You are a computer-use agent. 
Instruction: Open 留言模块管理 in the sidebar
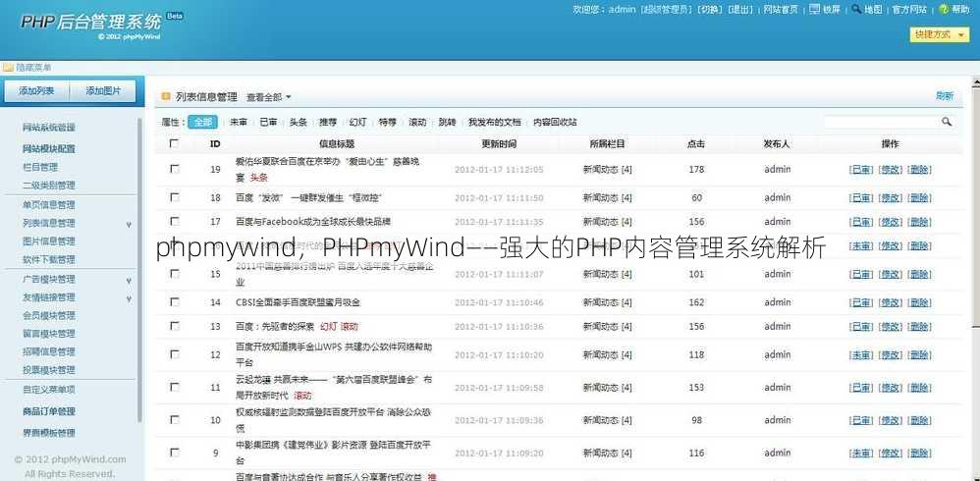pos(49,334)
